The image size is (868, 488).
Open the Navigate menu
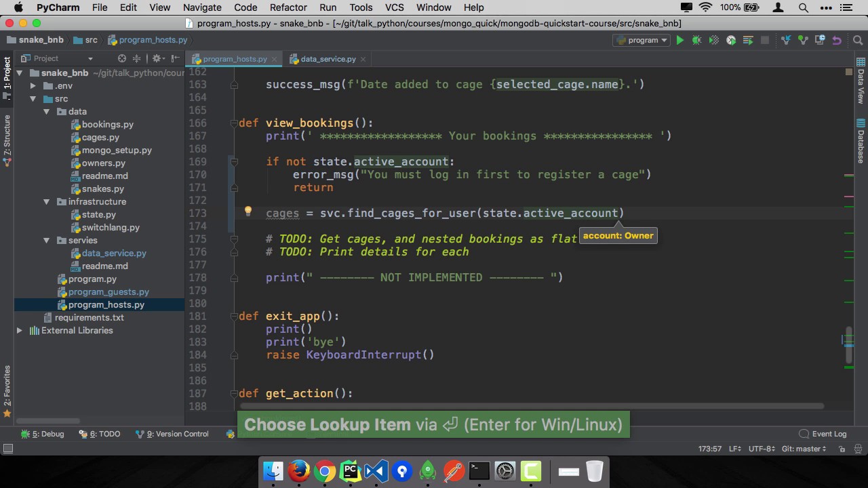click(x=202, y=7)
